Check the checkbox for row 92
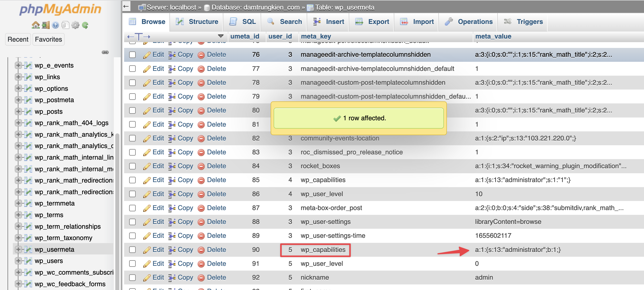The height and width of the screenshot is (290, 644). pos(132,278)
